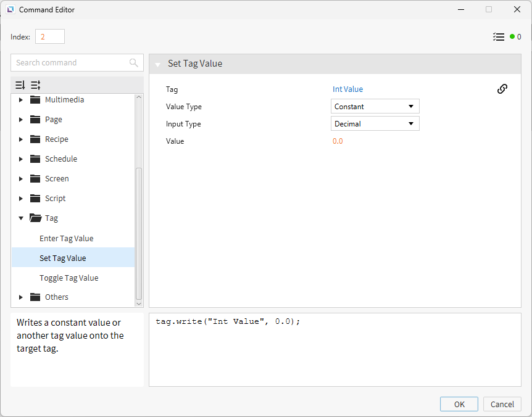Select Toggle Tag Value command
Screen dimensions: 532x417
tap(69, 278)
